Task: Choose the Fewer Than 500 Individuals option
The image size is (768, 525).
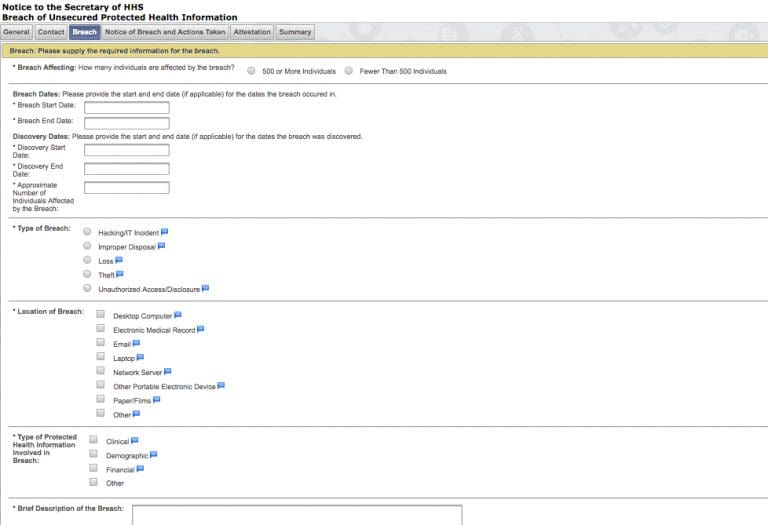Action: pyautogui.click(x=348, y=71)
